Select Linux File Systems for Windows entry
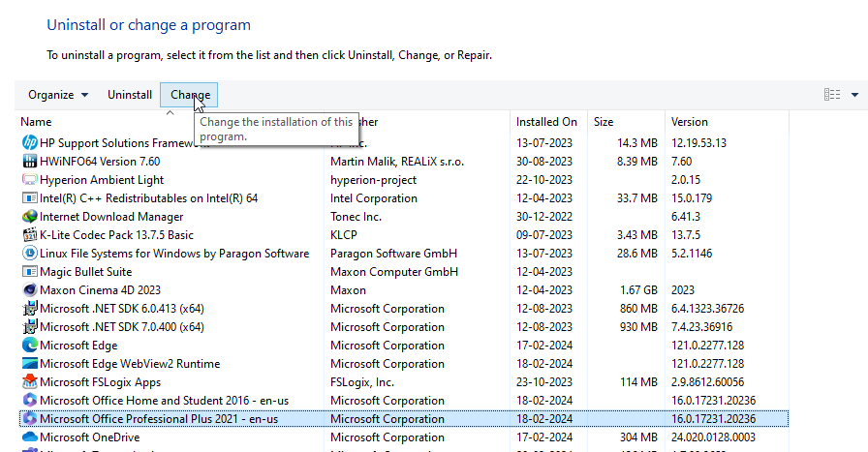Image resolution: width=868 pixels, height=452 pixels. click(174, 253)
